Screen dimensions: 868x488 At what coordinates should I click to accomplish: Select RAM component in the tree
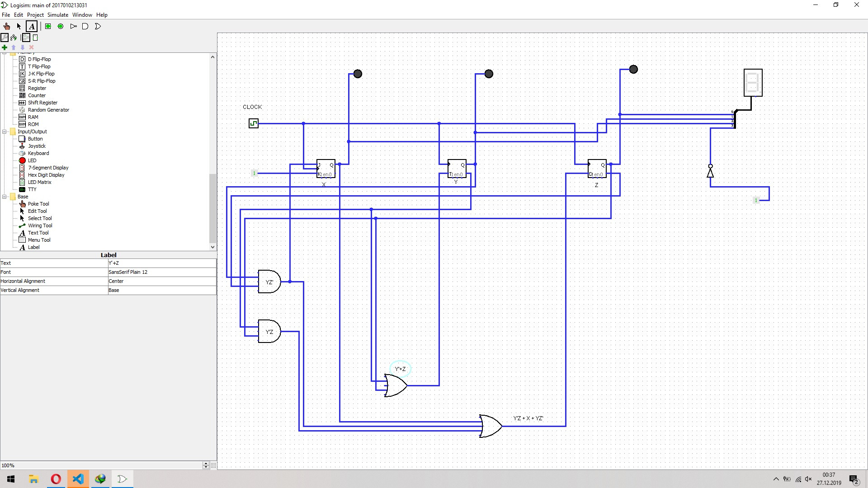pyautogui.click(x=33, y=117)
